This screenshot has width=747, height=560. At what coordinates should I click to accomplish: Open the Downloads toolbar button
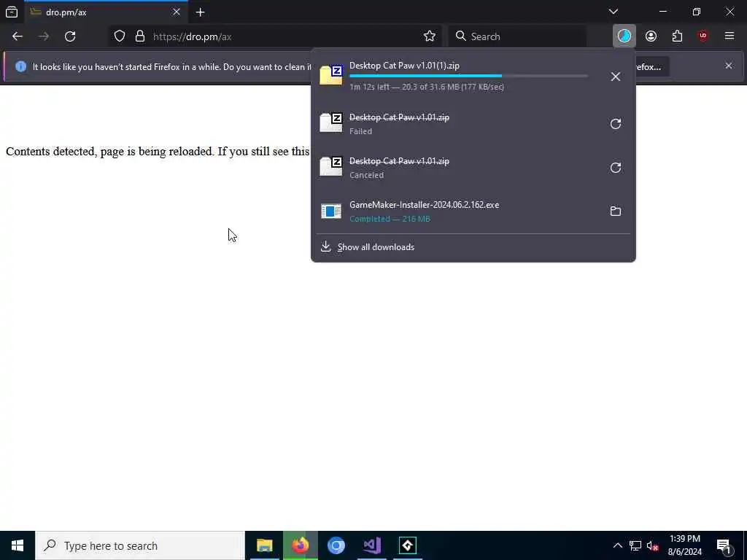[624, 36]
